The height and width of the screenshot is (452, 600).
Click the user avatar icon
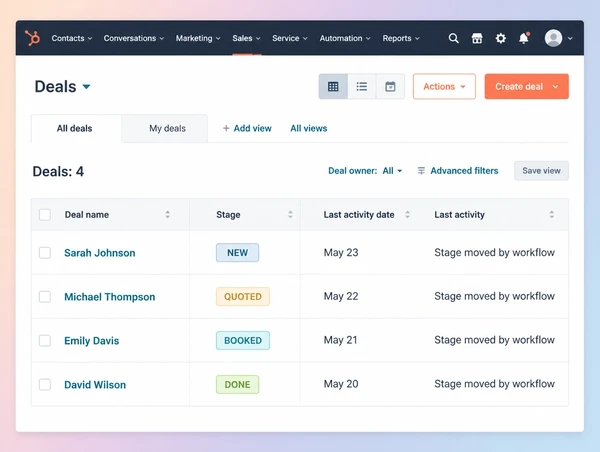[553, 38]
